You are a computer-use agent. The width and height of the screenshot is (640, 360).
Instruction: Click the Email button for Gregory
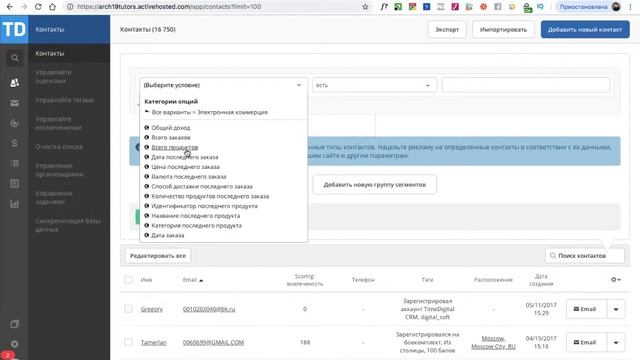click(x=585, y=309)
